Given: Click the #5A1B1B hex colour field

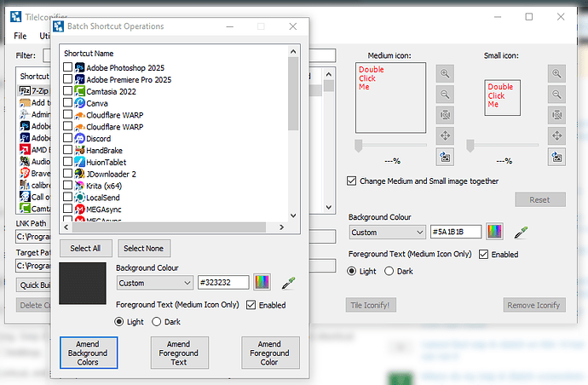Looking at the screenshot, I should (x=456, y=232).
